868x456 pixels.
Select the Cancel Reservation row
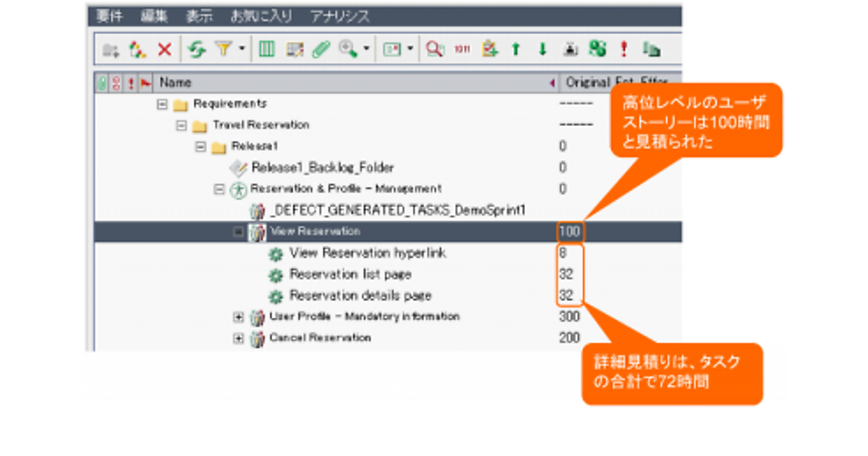point(320,338)
